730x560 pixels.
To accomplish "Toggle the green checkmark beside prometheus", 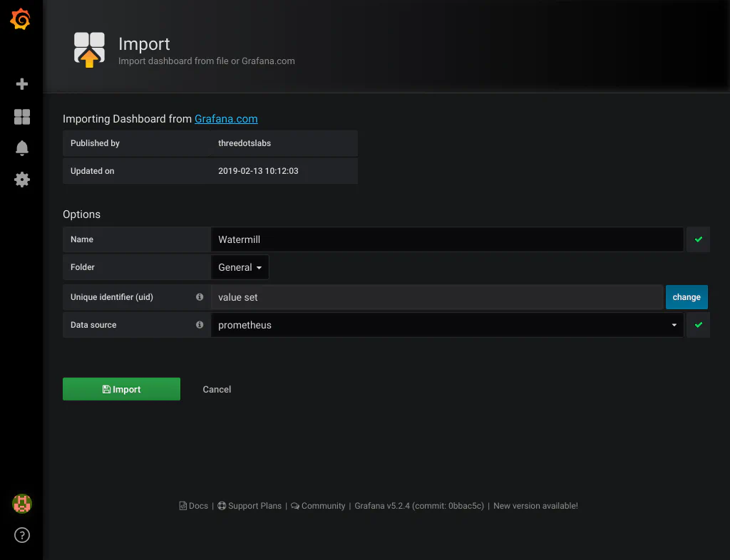I will 698,325.
